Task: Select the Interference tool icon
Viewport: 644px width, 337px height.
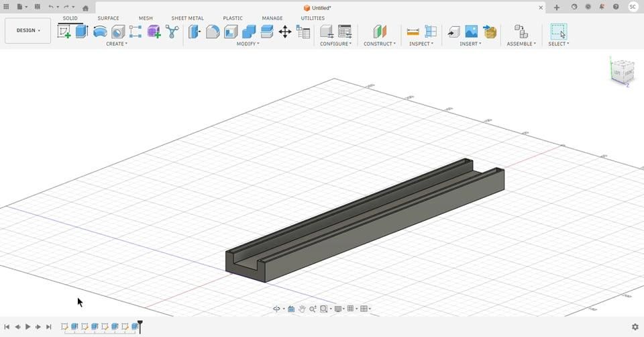Action: pyautogui.click(x=431, y=32)
